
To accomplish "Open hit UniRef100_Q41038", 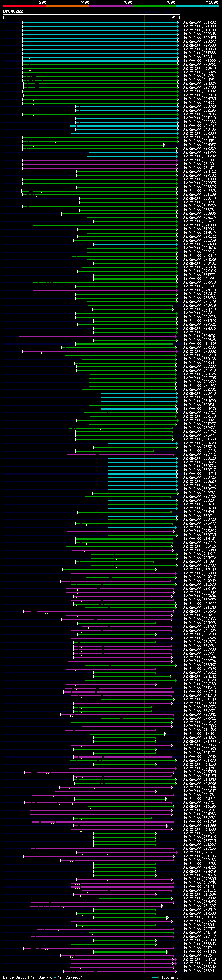I will [199, 26].
